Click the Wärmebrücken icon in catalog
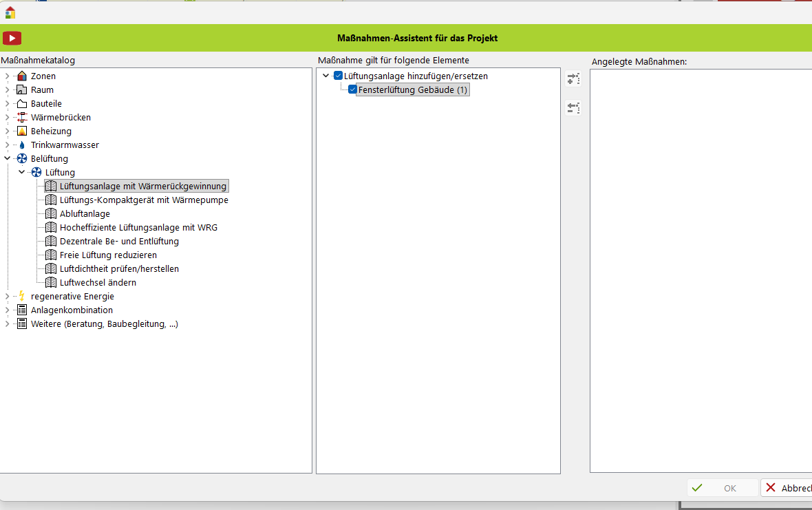The width and height of the screenshot is (812, 510). coord(22,118)
